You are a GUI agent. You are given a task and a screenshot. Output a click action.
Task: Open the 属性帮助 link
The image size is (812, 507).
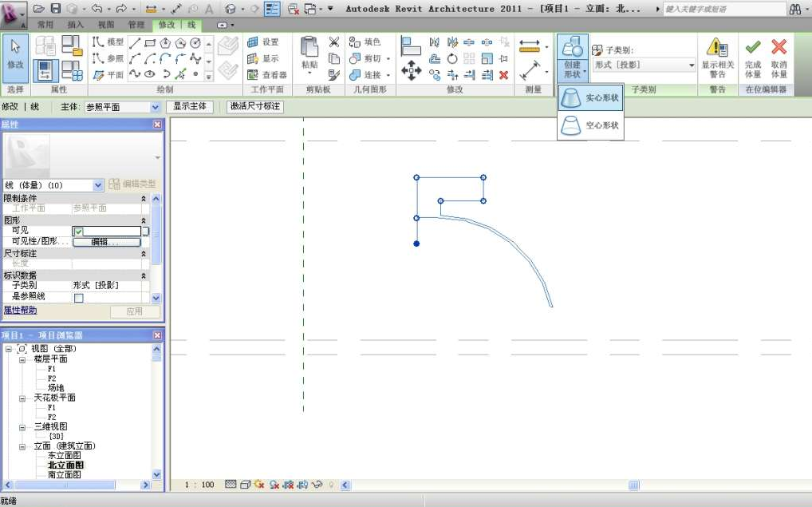tap(20, 310)
